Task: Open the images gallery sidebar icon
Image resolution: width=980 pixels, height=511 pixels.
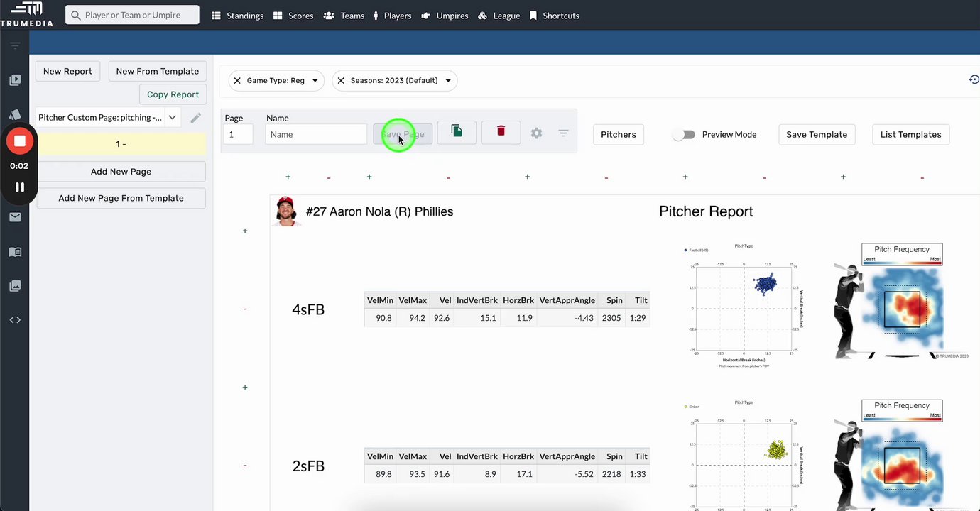Action: [15, 286]
